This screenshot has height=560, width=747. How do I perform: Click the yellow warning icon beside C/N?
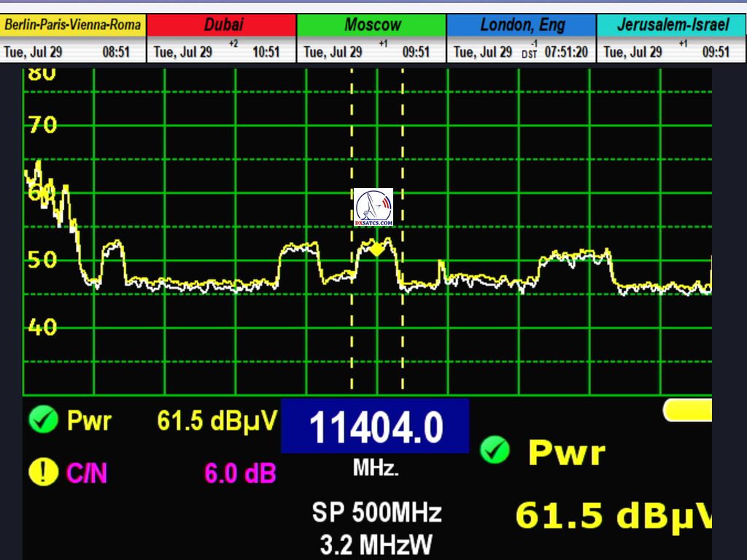[x=43, y=472]
